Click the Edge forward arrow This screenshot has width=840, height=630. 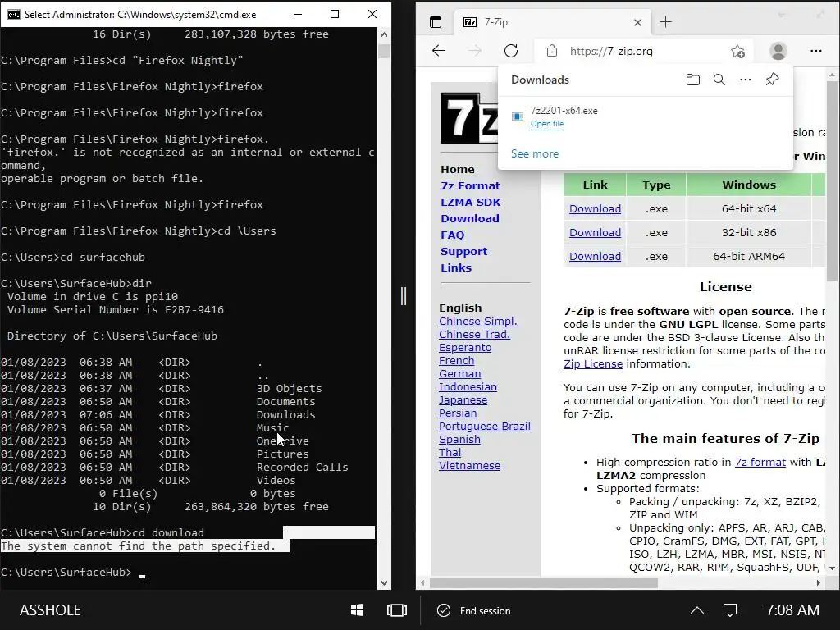pos(475,51)
